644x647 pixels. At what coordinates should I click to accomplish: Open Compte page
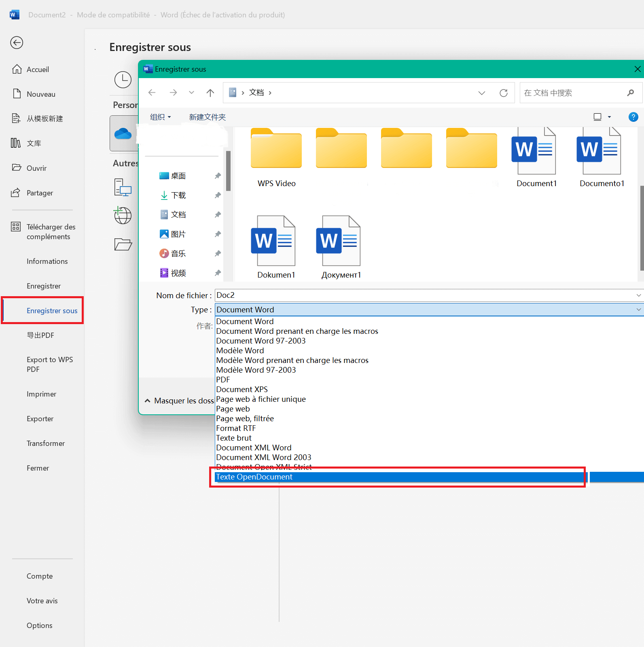40,576
